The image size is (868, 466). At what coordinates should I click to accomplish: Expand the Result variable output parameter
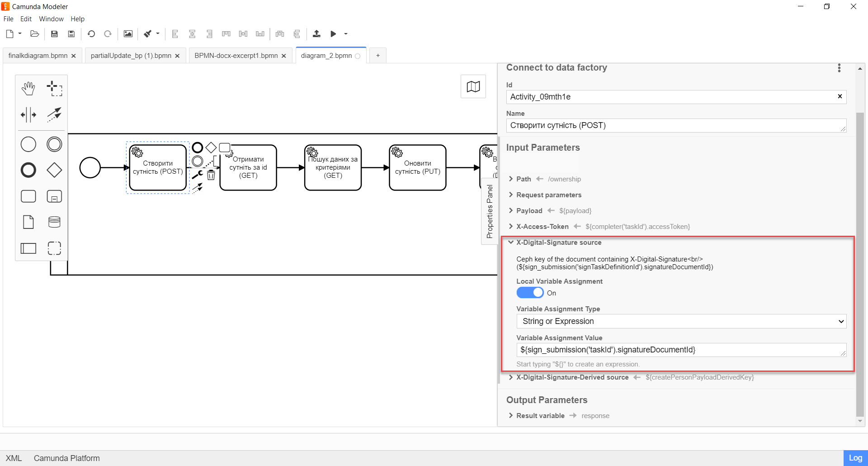(x=540, y=416)
